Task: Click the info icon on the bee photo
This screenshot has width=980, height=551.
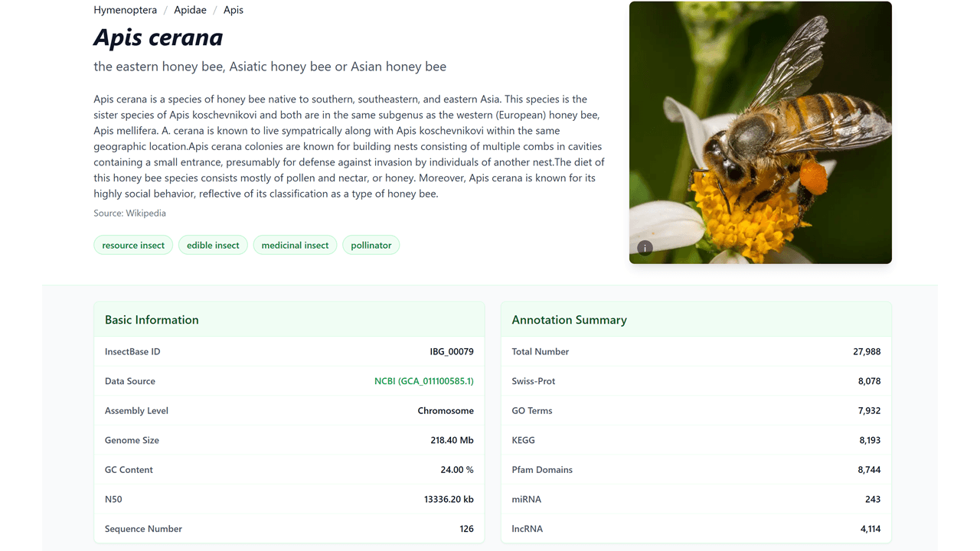Action: [x=645, y=248]
